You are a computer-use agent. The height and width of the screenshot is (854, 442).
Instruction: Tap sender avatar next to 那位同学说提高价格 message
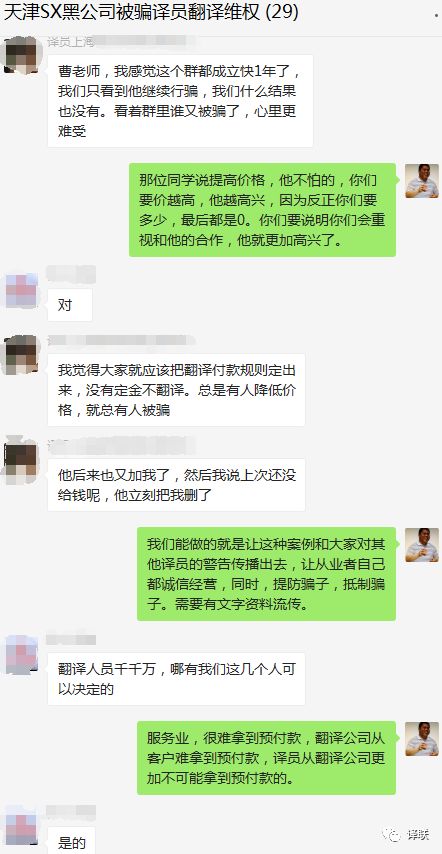pyautogui.click(x=422, y=180)
